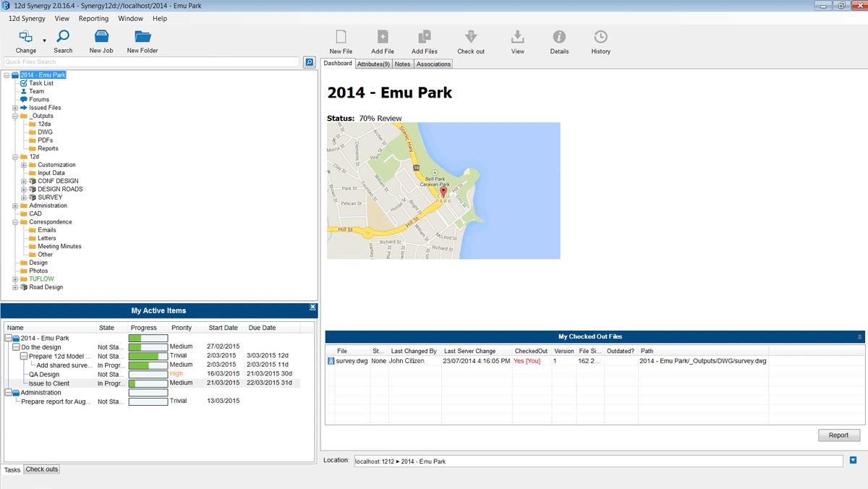Viewport: 868px width, 489px height.
Task: Select the DWG folder in tree
Action: click(x=46, y=132)
